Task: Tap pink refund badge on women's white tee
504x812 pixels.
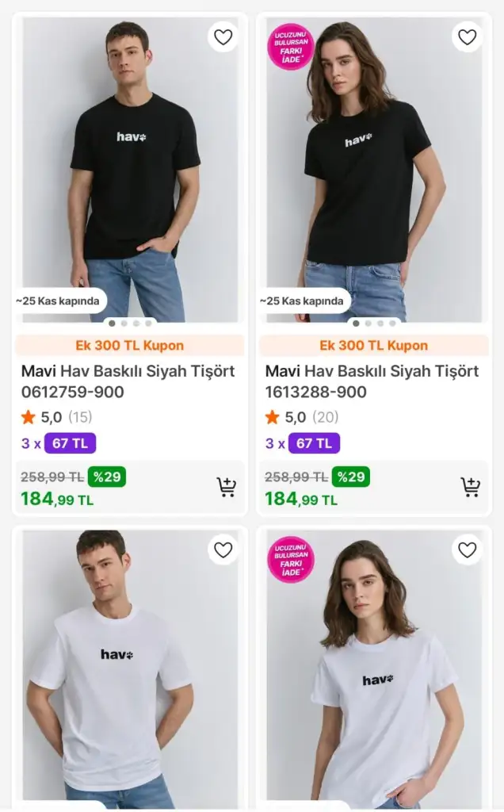Action: [291, 560]
